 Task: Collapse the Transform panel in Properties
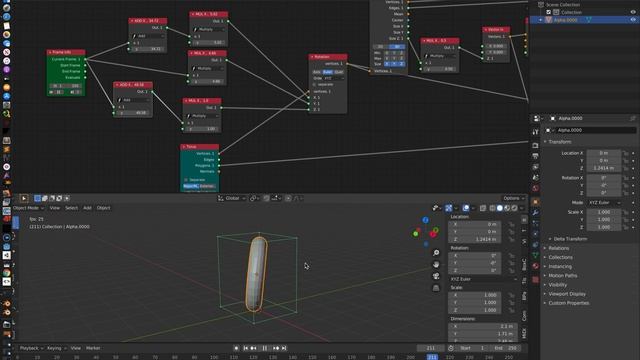(560, 142)
